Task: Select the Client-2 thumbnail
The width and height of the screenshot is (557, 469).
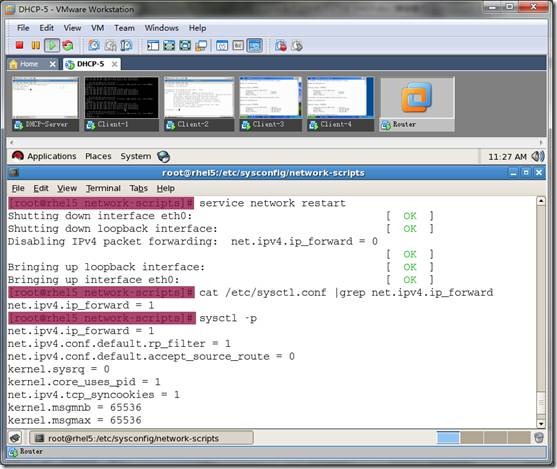Action: [x=199, y=103]
